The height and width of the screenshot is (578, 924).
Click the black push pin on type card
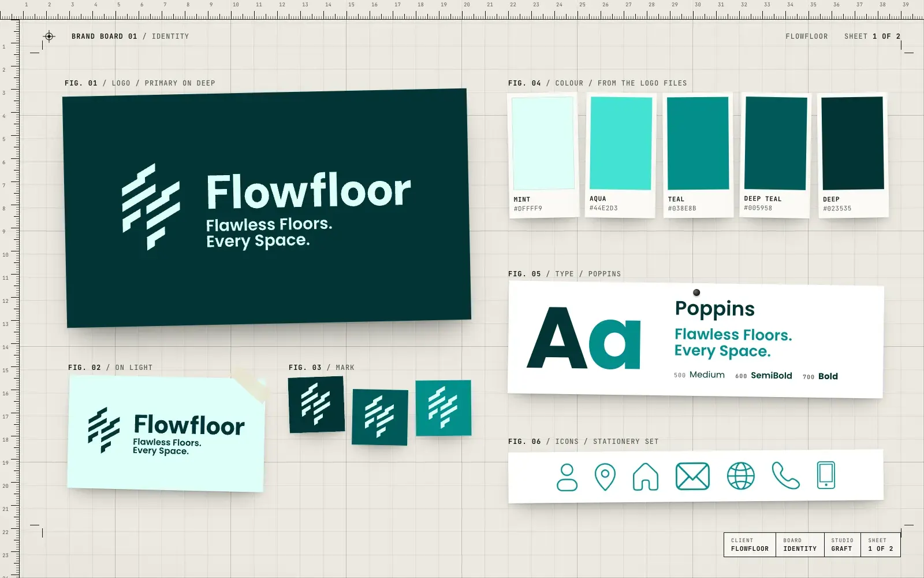tap(696, 292)
